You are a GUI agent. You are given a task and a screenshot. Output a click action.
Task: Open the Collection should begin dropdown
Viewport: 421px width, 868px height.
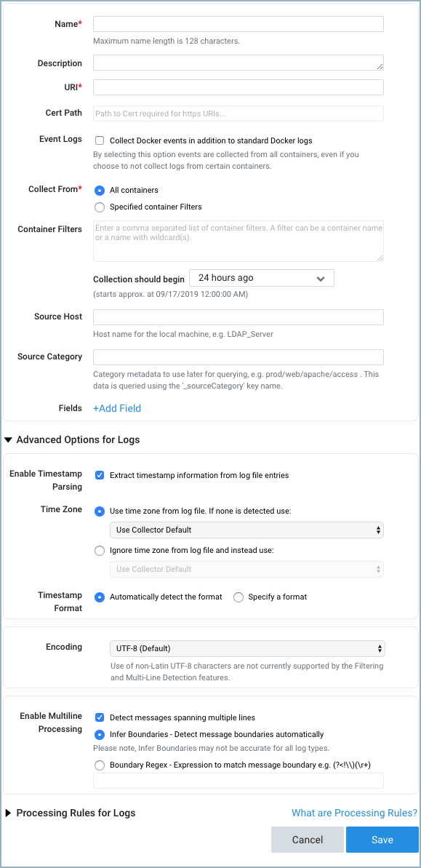pyautogui.click(x=261, y=278)
